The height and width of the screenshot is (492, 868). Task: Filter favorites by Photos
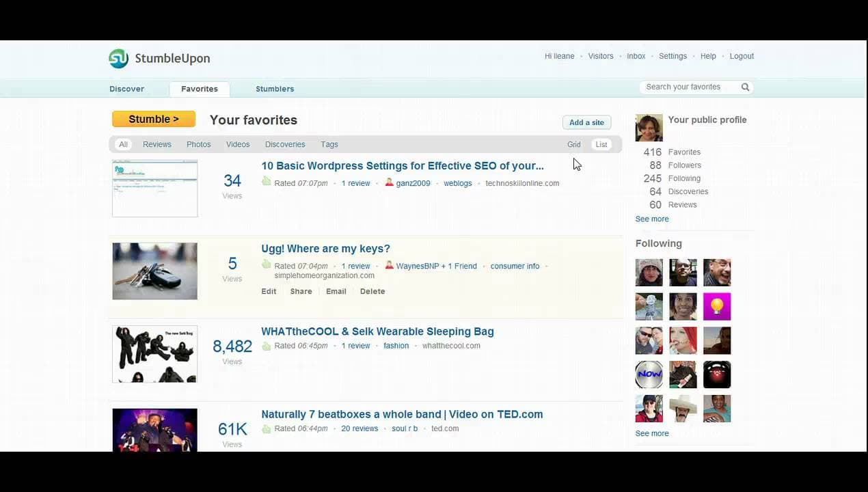[x=198, y=144]
